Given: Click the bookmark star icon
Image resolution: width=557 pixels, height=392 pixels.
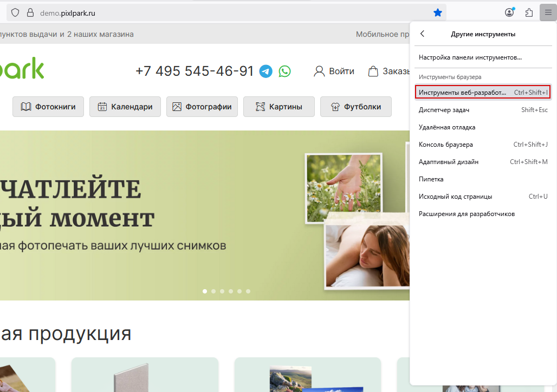Looking at the screenshot, I should 438,12.
